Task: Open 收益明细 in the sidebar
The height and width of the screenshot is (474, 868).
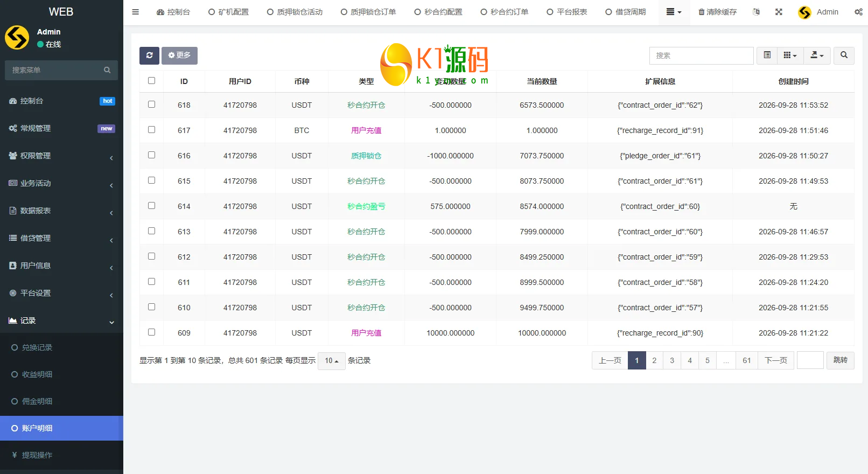Action: pyautogui.click(x=61, y=374)
